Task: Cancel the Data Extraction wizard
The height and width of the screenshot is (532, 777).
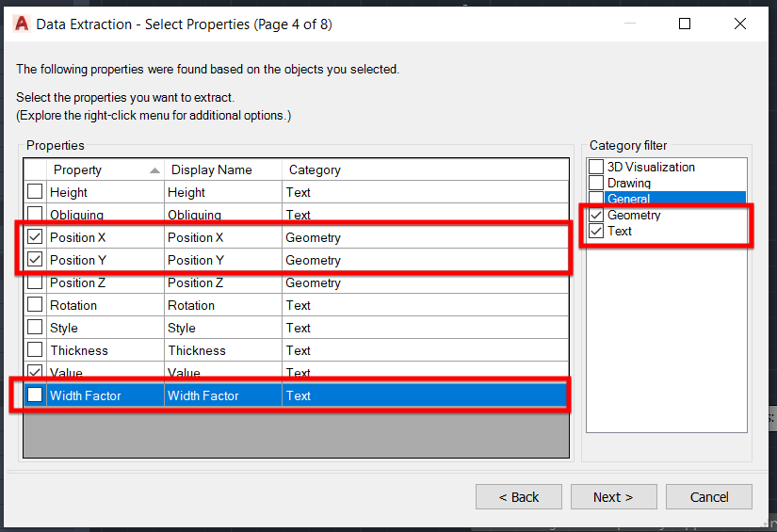Action: (x=709, y=497)
